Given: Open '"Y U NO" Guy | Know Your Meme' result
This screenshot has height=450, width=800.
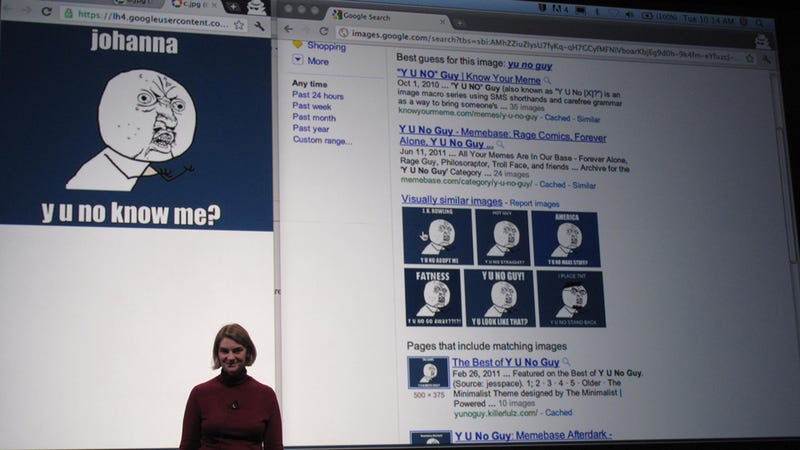Looking at the screenshot, I should coord(468,77).
